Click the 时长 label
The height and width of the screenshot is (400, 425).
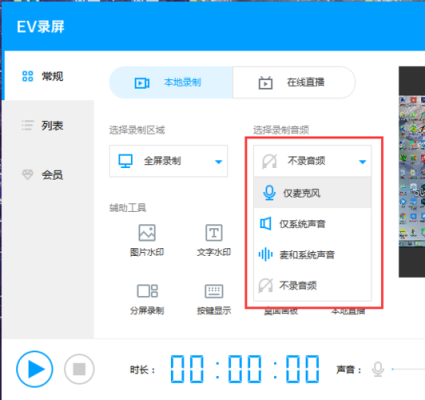pos(142,370)
